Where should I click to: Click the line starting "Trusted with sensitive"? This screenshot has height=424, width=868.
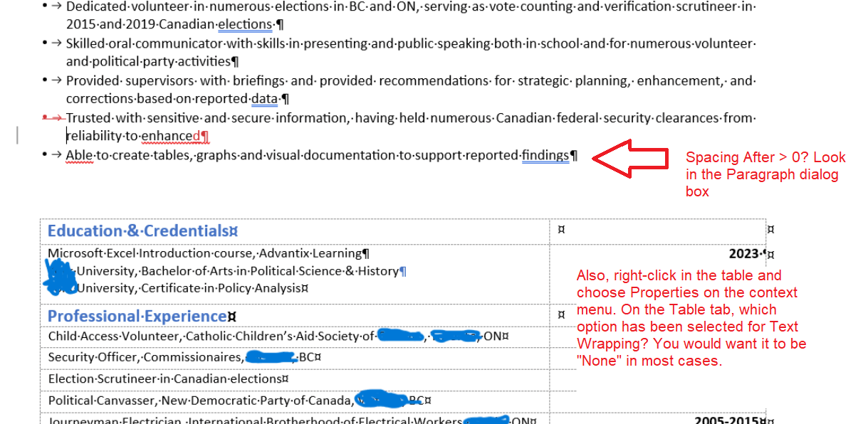[x=411, y=117]
